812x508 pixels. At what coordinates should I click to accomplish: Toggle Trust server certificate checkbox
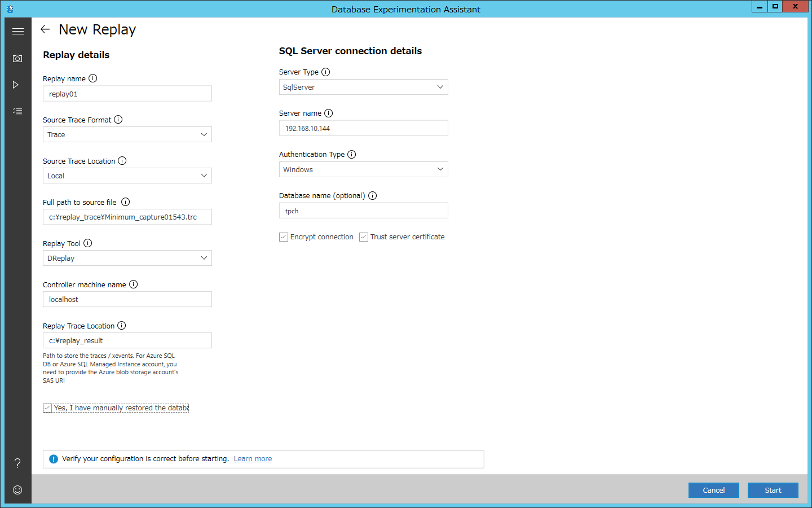click(364, 237)
